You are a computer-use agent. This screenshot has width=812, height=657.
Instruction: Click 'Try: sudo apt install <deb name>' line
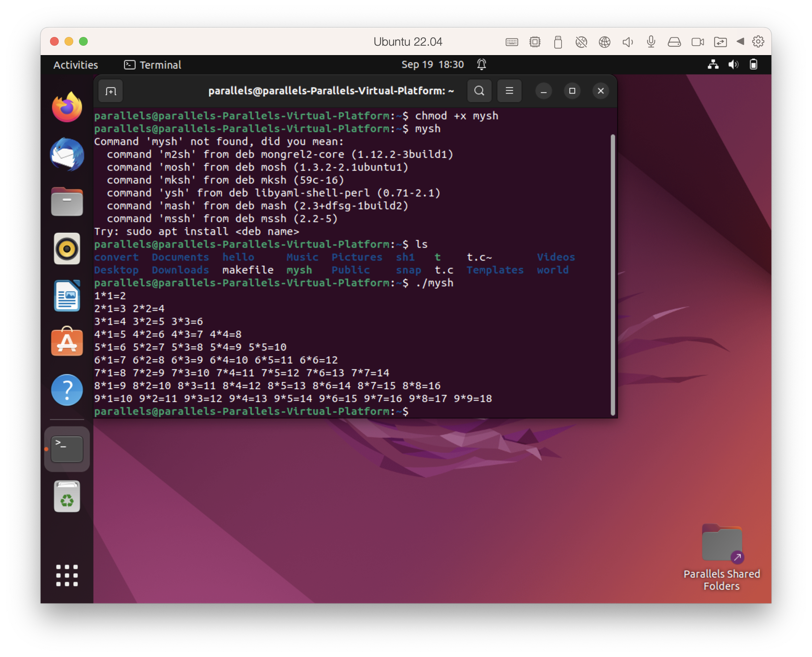196,231
